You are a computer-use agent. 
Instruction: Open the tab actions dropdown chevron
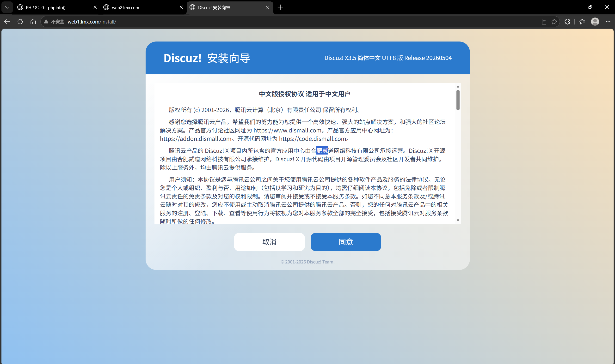click(7, 7)
